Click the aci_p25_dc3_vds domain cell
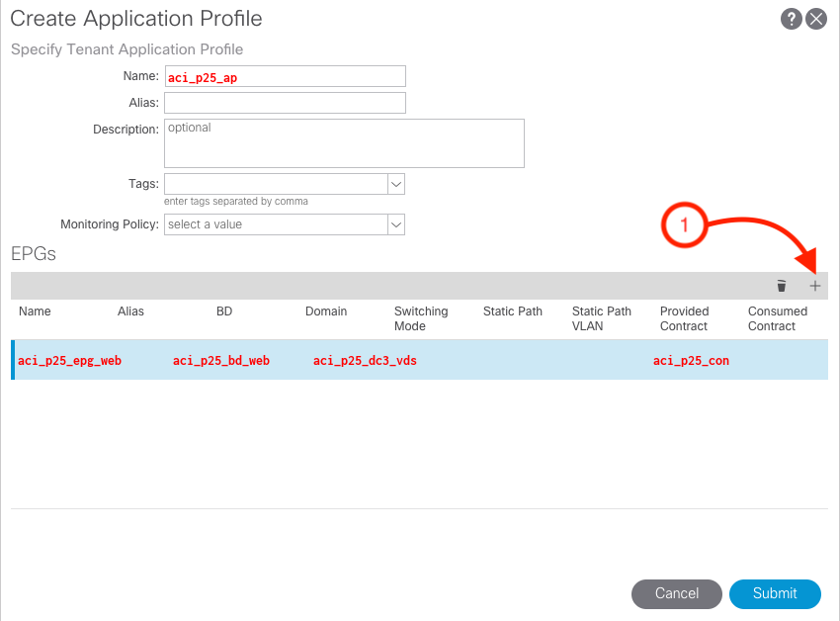The image size is (840, 621). (x=365, y=361)
